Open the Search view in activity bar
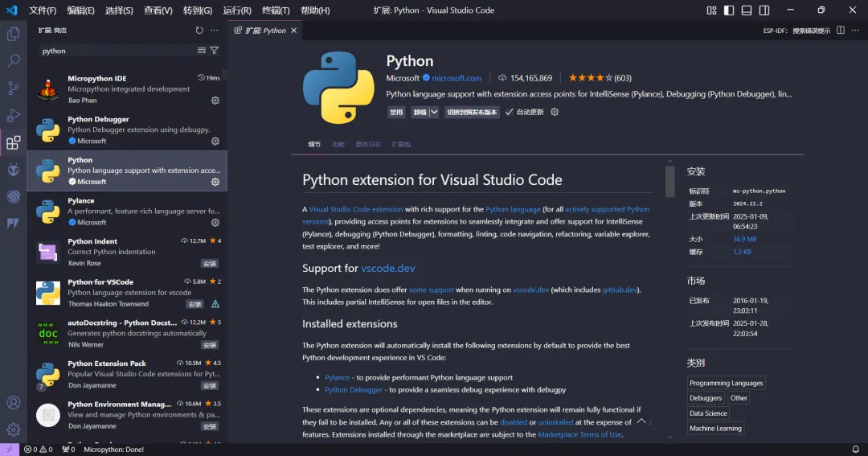Viewport: 868px width, 456px height. [x=14, y=60]
